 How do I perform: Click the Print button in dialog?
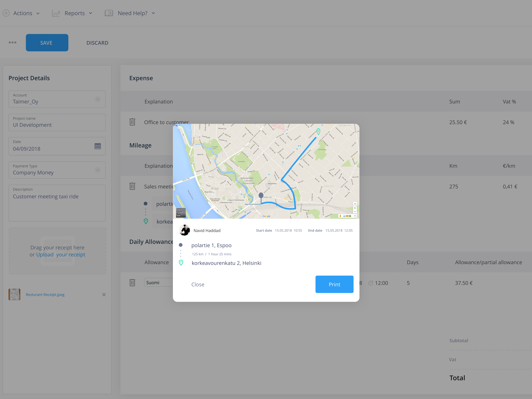334,284
